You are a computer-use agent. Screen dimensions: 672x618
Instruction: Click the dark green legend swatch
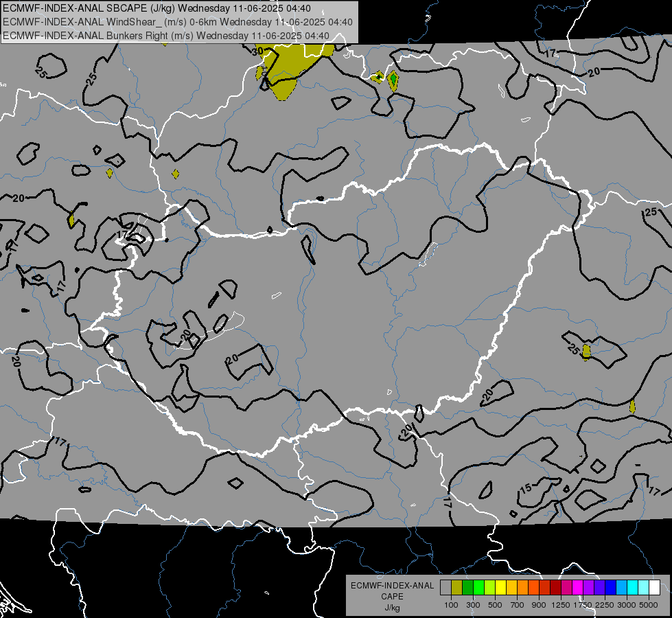pos(467,588)
